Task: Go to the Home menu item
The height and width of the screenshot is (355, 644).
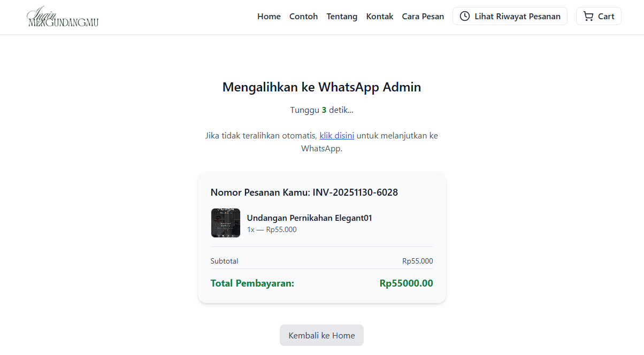Action: pos(269,16)
